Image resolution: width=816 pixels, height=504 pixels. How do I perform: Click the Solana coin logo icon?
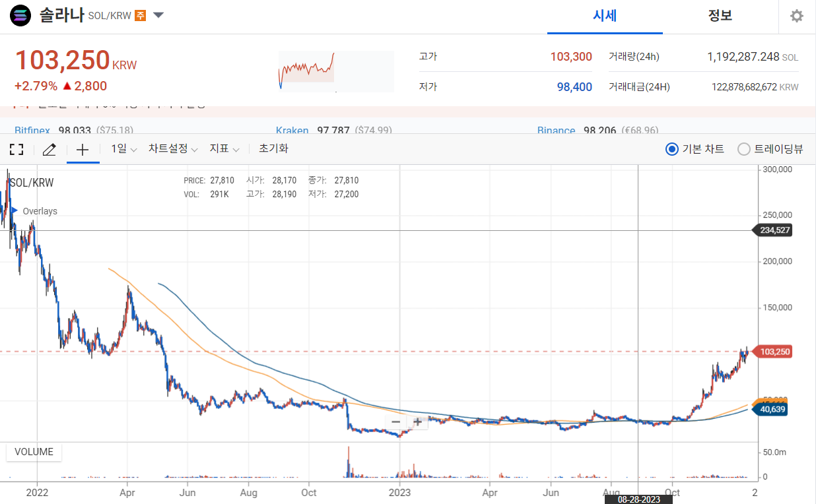pyautogui.click(x=21, y=15)
